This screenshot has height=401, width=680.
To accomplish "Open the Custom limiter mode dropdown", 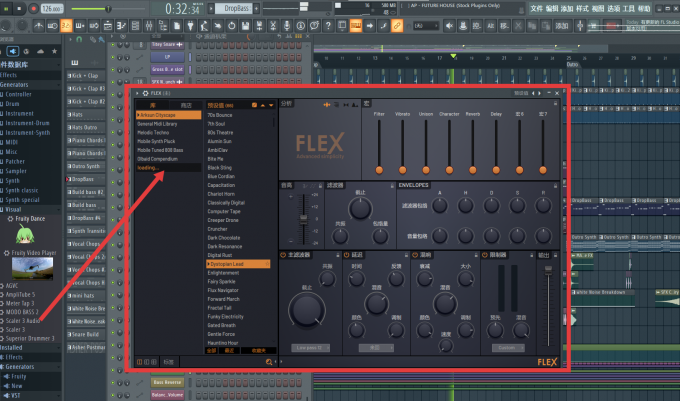I will [x=508, y=348].
